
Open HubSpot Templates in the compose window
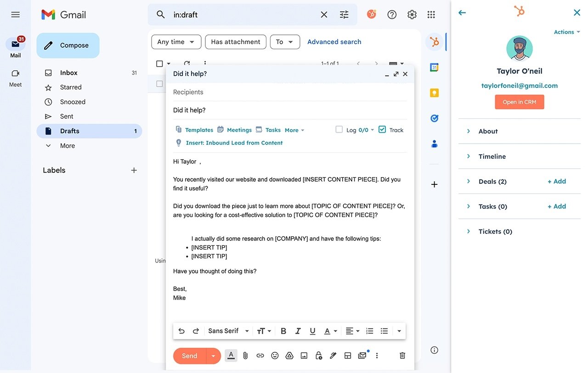pyautogui.click(x=198, y=130)
